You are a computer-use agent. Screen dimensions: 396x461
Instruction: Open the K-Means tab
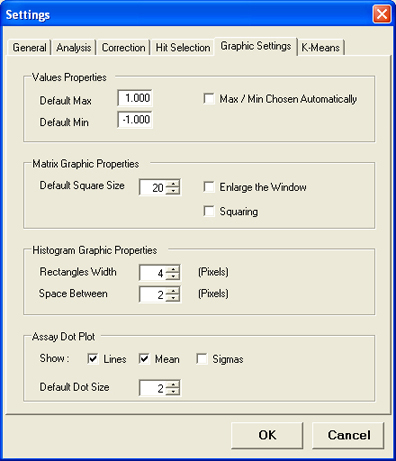pos(320,48)
